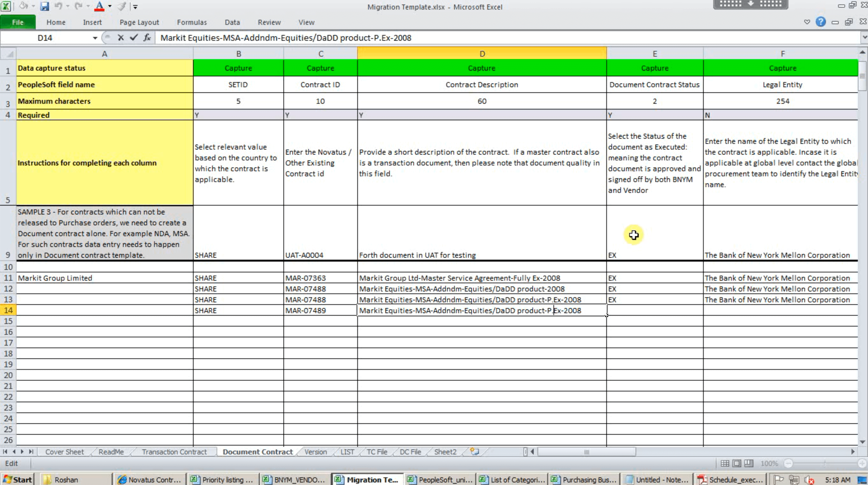This screenshot has height=485, width=868.
Task: Click the Normal view icon in status bar
Action: [x=726, y=463]
